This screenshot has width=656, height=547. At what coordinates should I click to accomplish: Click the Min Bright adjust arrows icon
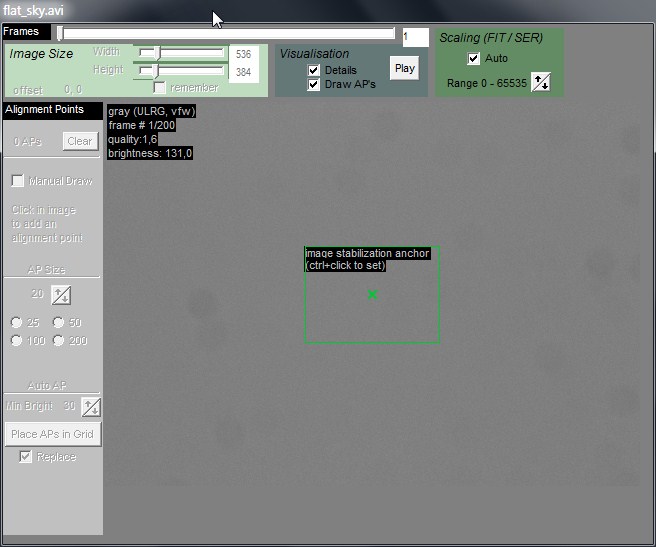[91, 407]
